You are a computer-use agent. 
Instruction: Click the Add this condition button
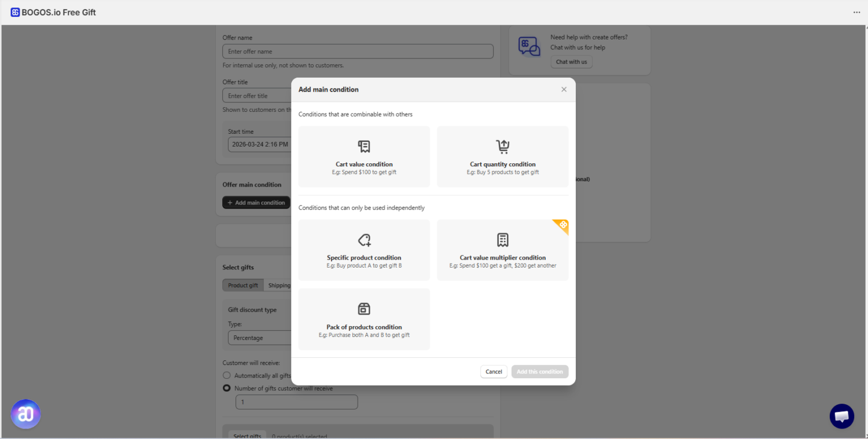pos(539,372)
